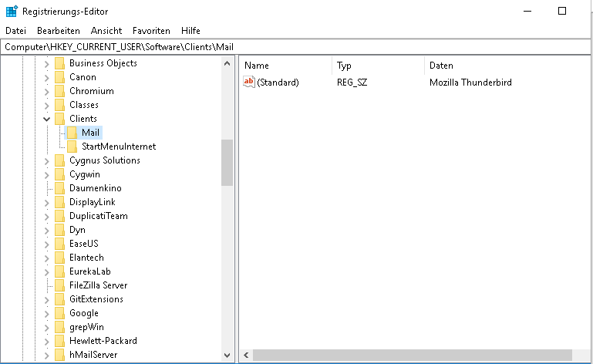Screen dimensions: 593x364
Task: Click the Registry Editor app icon in title bar
Action: tap(12, 12)
